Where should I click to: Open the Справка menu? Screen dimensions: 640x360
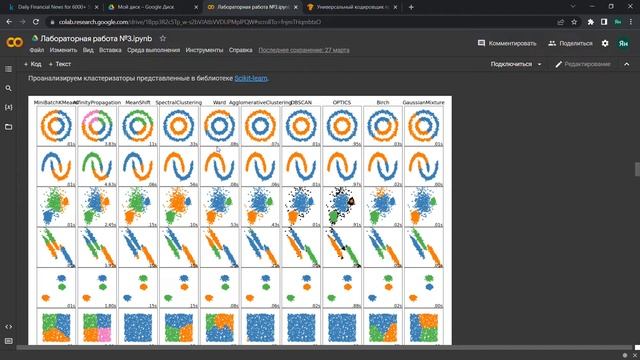click(240, 50)
